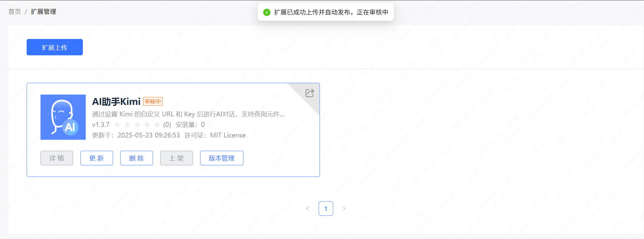Navigate to 首页 in the breadcrumb

(x=15, y=12)
